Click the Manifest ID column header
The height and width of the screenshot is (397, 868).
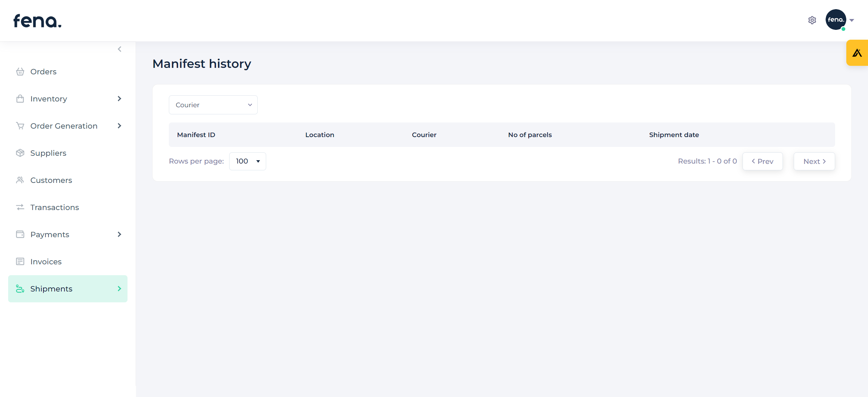coord(196,135)
